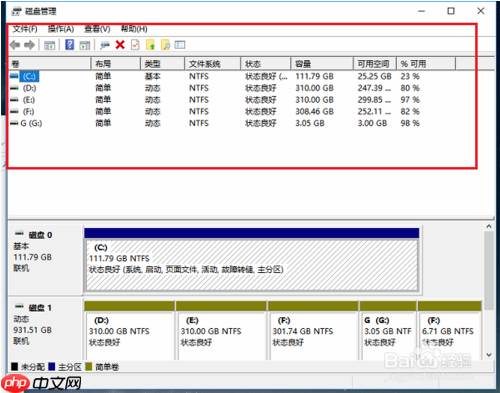
Task: Click the 308.46 GB capacity cell
Action: pyautogui.click(x=314, y=112)
